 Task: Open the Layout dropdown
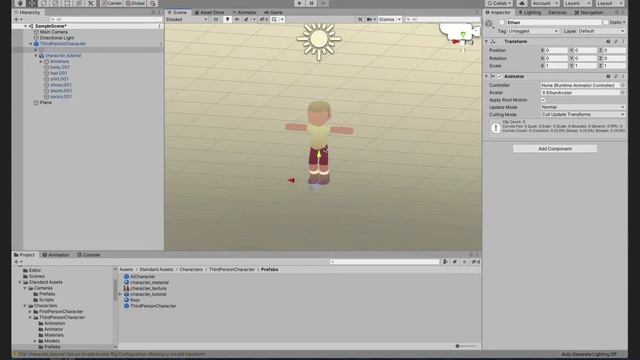pyautogui.click(x=609, y=3)
